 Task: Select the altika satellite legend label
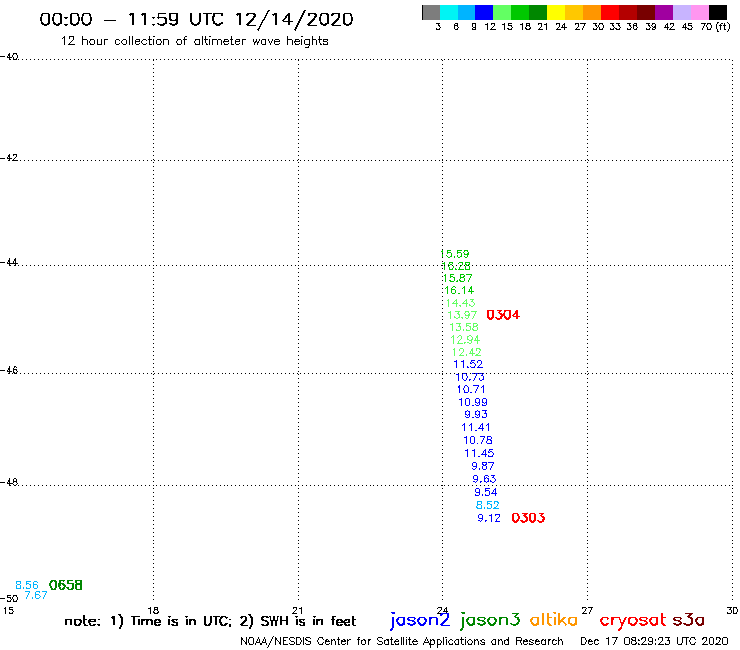tap(554, 620)
